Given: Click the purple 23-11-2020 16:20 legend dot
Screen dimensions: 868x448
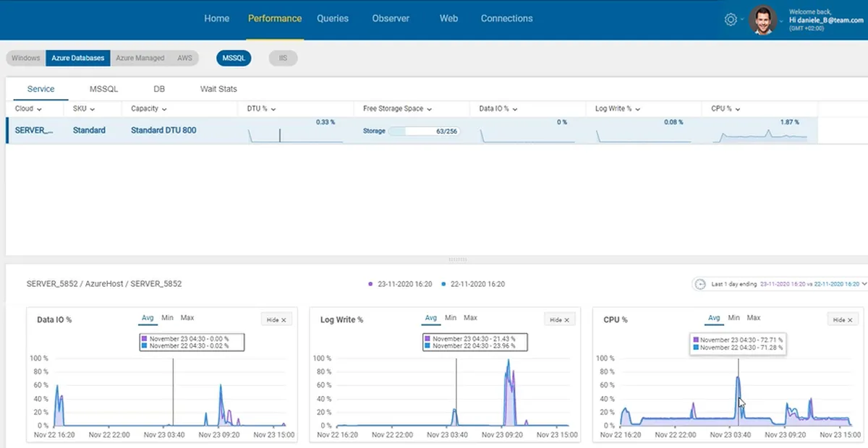Looking at the screenshot, I should pyautogui.click(x=370, y=284).
